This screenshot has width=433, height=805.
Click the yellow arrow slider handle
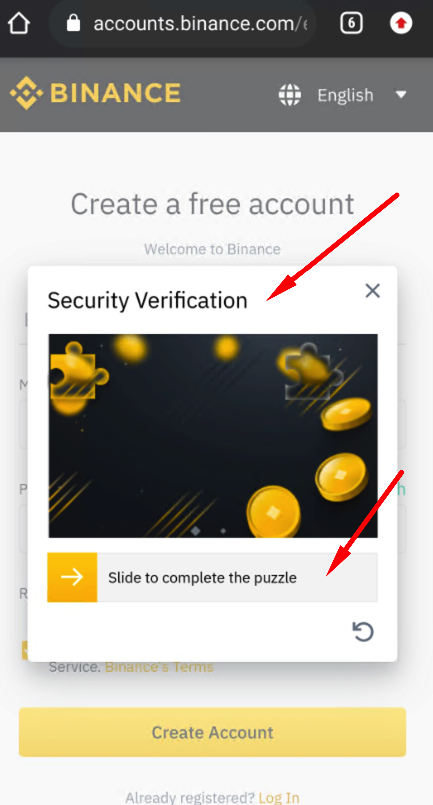click(72, 577)
